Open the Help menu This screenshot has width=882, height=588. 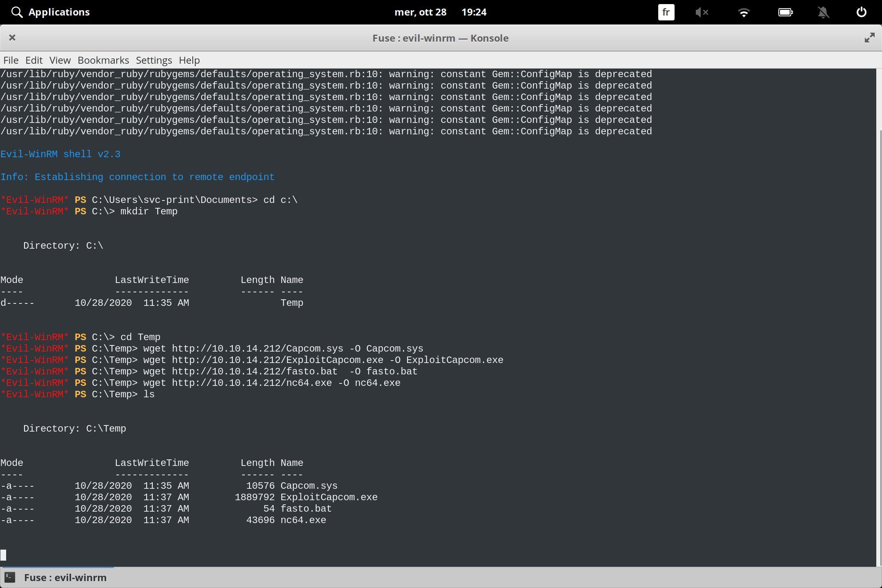pos(189,60)
